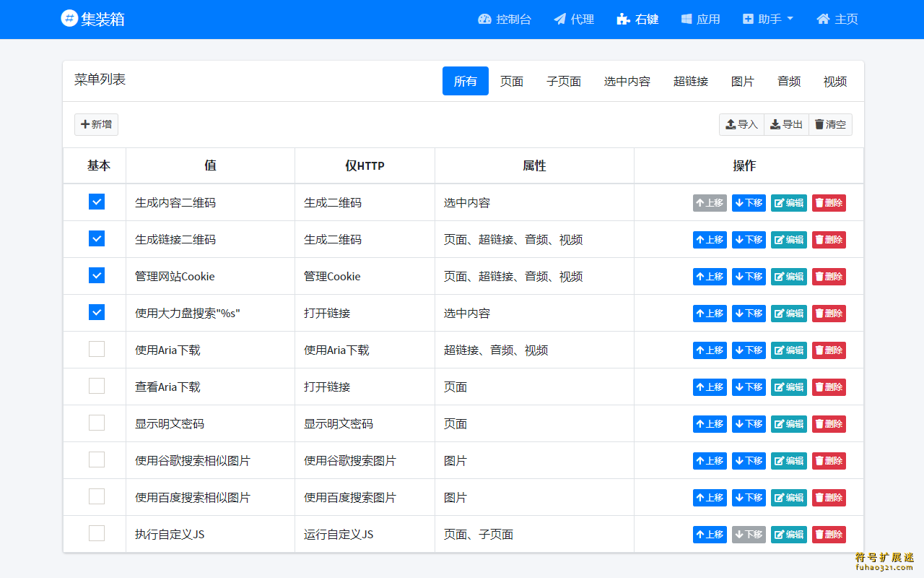Click the 集装箱 logo in the header

coord(93,19)
